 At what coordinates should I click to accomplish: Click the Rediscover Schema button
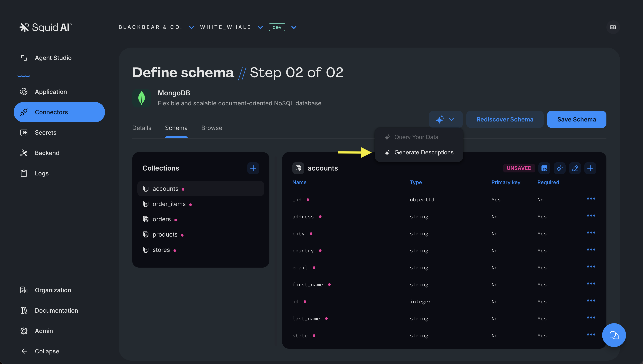click(x=505, y=119)
